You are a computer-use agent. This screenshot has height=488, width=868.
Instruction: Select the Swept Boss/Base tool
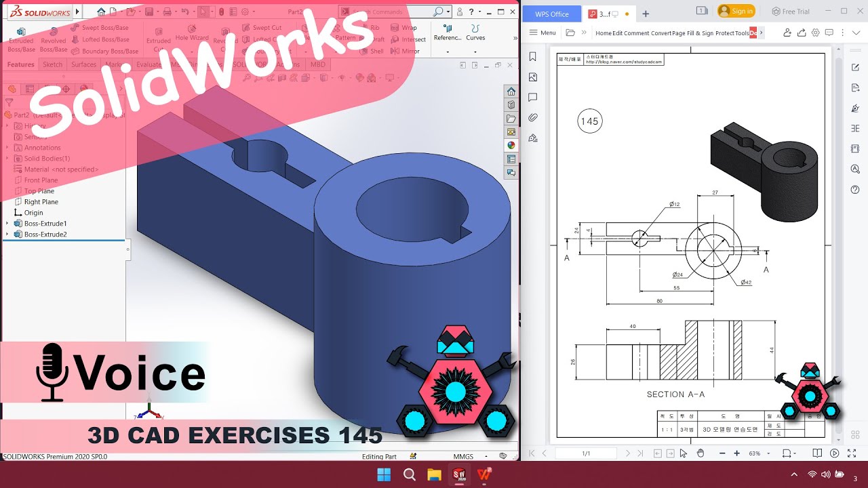[x=99, y=28]
